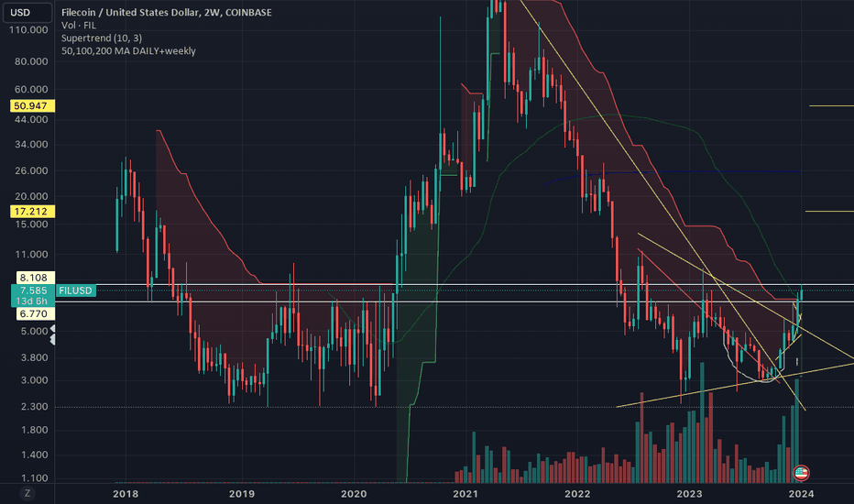Viewport: 854px width, 504px height.
Task: Click the 5.000 price scale value
Action: pos(34,332)
